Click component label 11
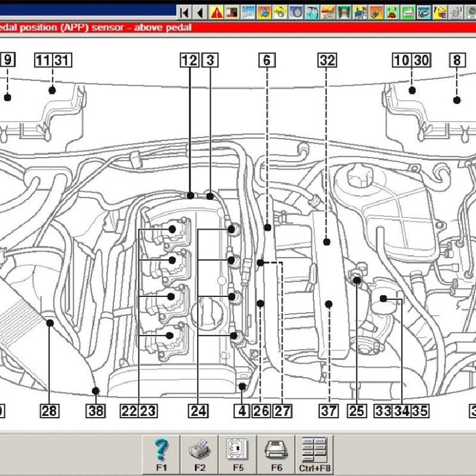The width and height of the screenshot is (476, 476). pyautogui.click(x=44, y=60)
